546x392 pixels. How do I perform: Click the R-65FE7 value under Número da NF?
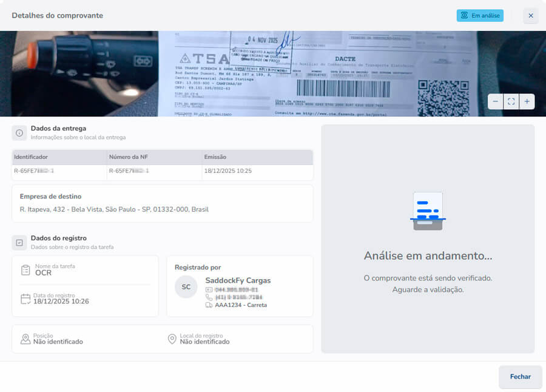(x=129, y=171)
